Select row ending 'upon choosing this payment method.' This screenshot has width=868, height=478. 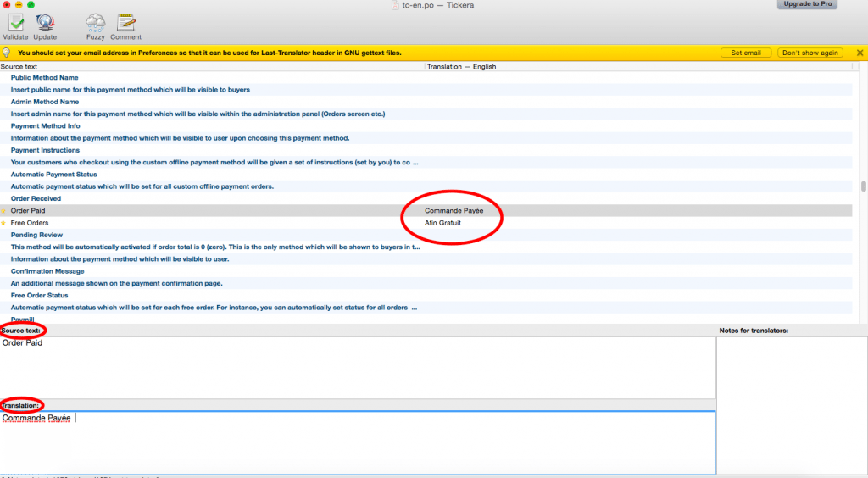click(426, 138)
